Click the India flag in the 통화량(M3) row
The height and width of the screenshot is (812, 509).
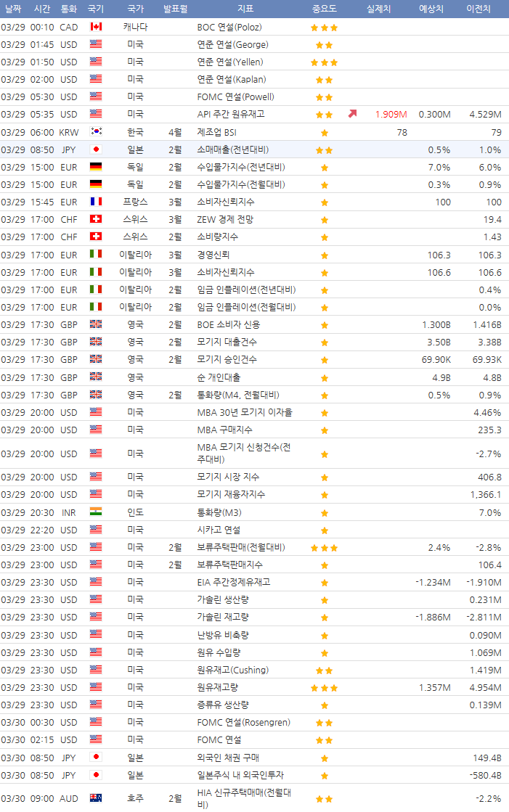[96, 512]
